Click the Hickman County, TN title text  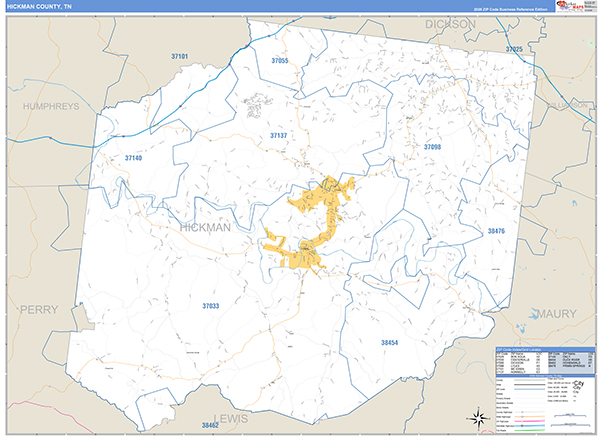pyautogui.click(x=39, y=7)
